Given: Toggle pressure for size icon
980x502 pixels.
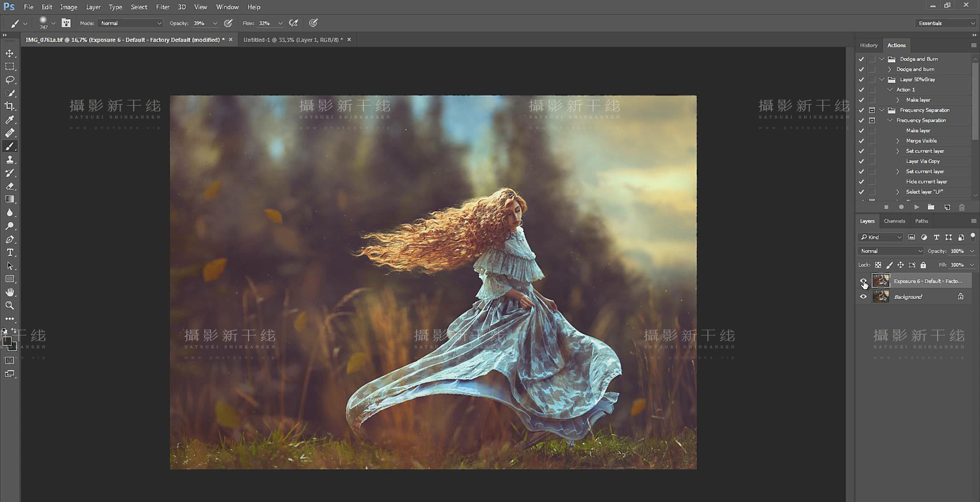Looking at the screenshot, I should (313, 23).
